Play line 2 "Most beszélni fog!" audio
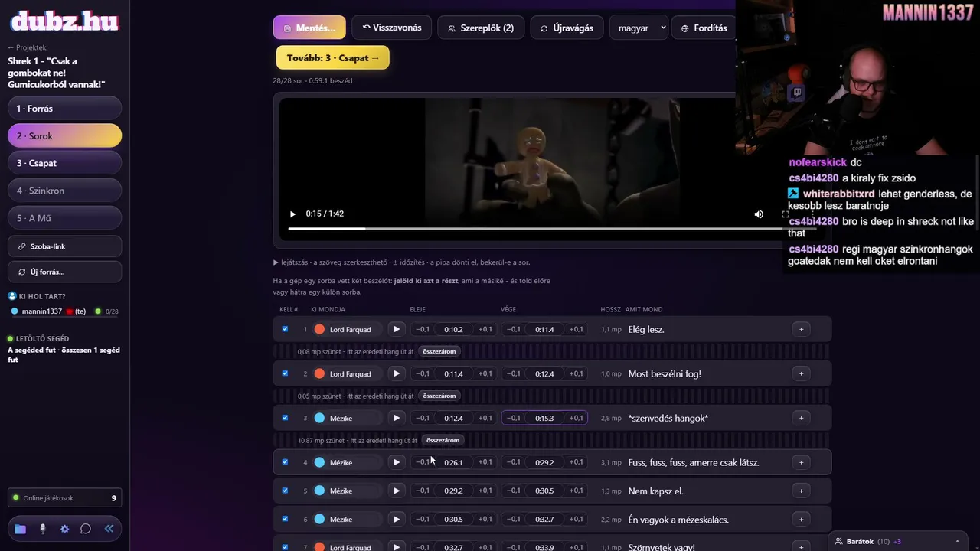 pyautogui.click(x=396, y=373)
